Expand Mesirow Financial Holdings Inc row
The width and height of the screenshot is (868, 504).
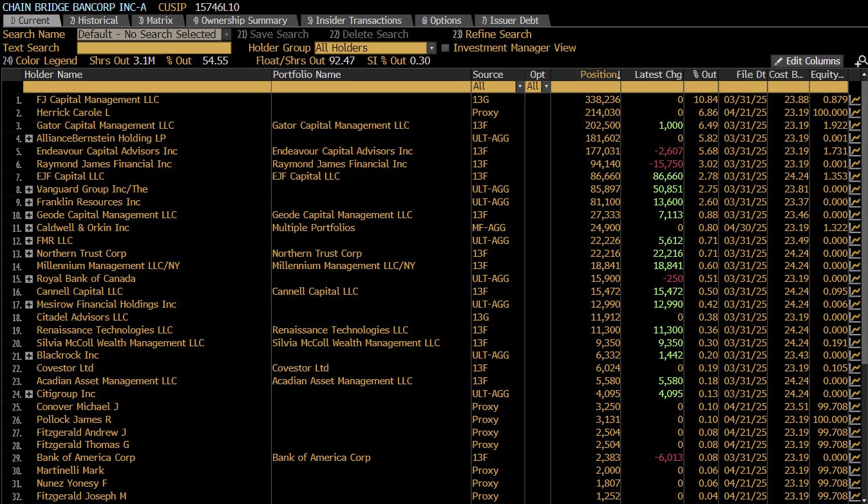[x=29, y=304]
